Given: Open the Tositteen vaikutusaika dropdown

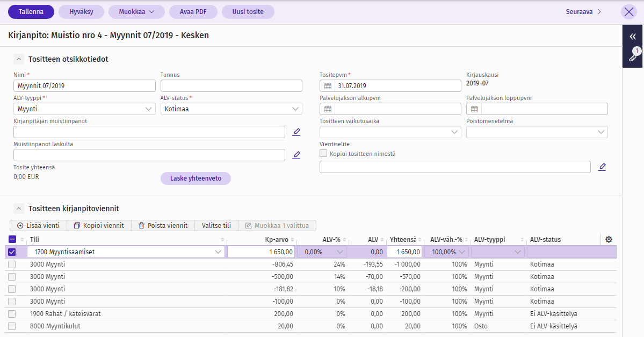Looking at the screenshot, I should click(x=390, y=132).
